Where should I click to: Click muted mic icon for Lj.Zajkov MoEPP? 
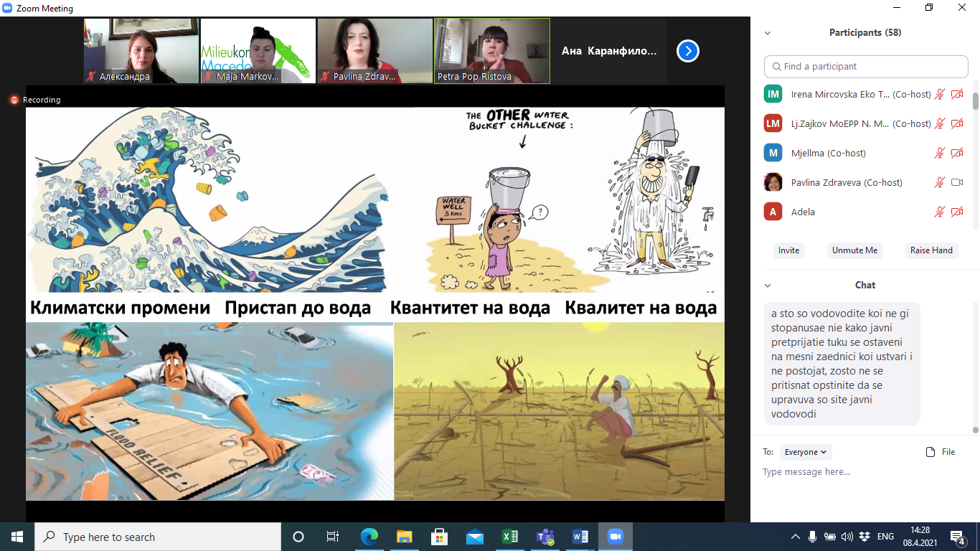[940, 123]
